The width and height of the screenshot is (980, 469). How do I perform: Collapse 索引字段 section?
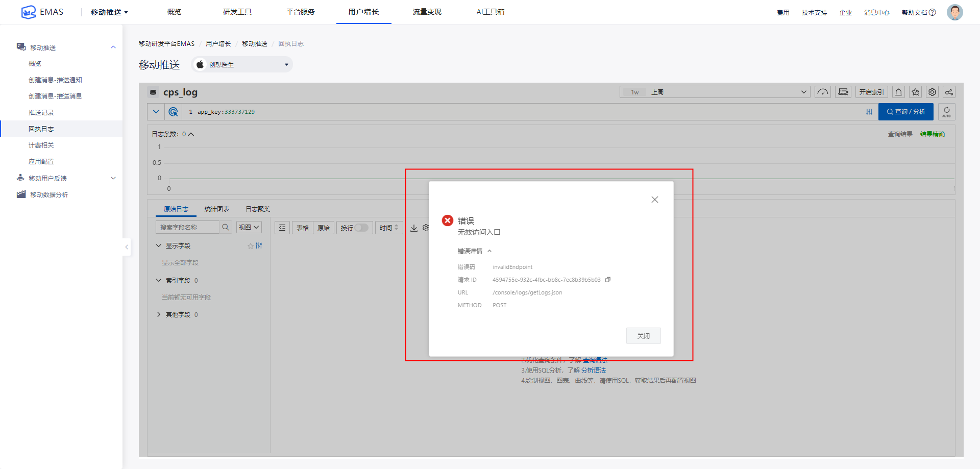click(x=159, y=280)
